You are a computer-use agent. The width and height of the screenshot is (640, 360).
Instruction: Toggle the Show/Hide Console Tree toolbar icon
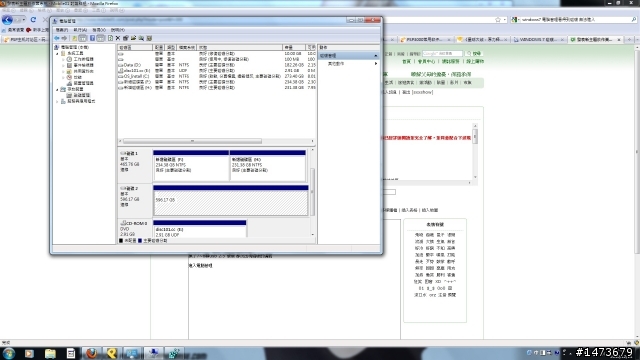82,38
